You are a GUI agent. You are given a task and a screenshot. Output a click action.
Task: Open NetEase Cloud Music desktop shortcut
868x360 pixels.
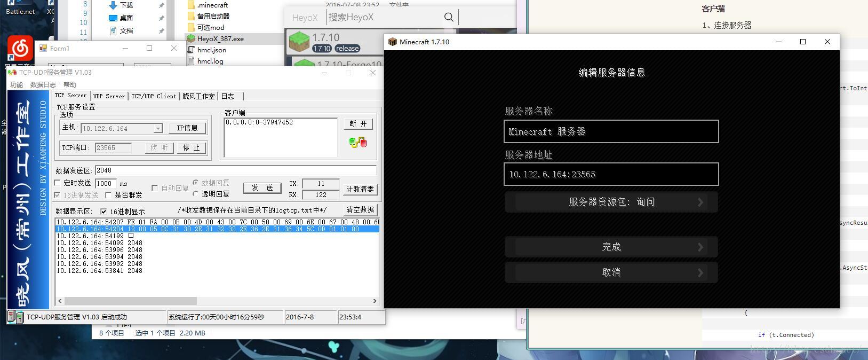[x=20, y=49]
